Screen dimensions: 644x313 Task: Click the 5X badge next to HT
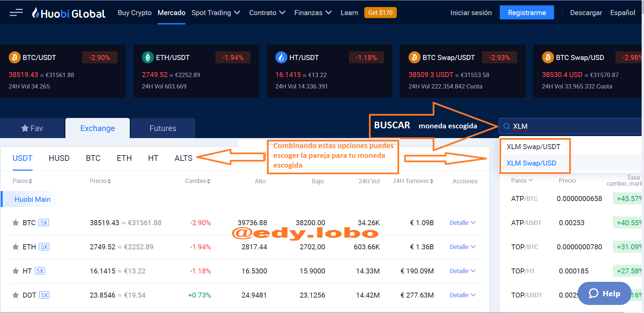pyautogui.click(x=40, y=271)
